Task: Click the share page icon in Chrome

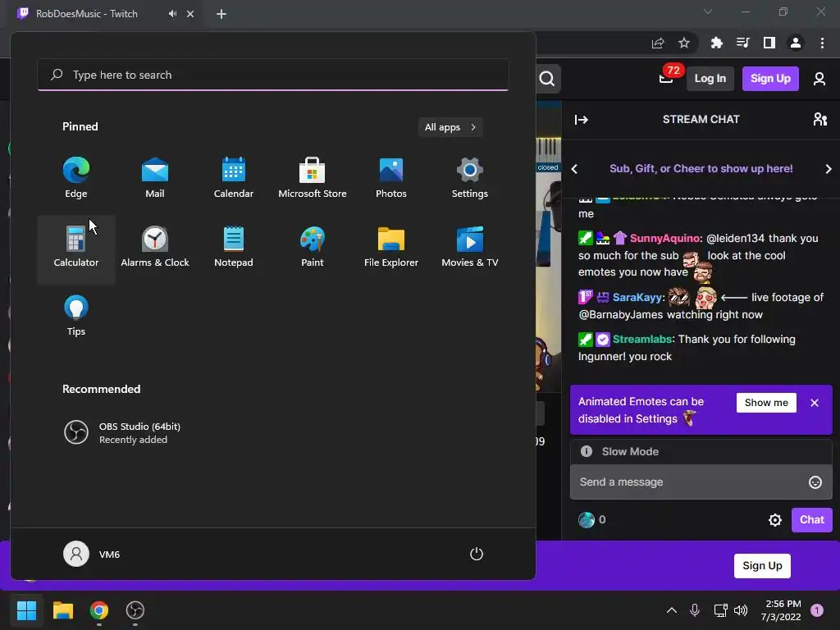Action: (658, 43)
